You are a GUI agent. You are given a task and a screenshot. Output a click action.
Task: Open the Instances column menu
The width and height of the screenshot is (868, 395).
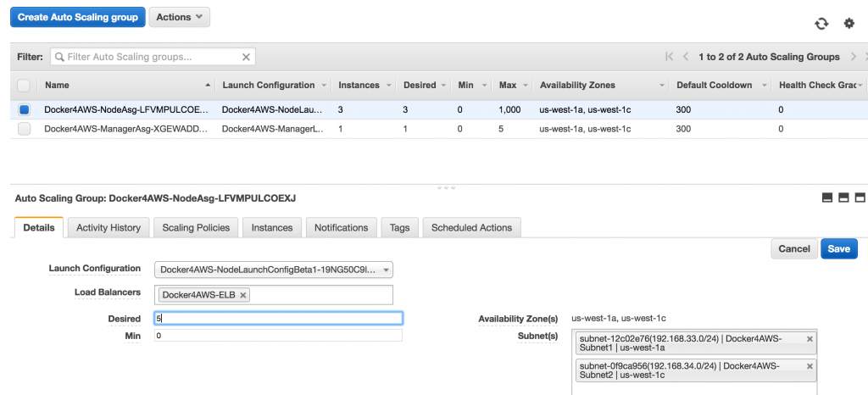tap(388, 86)
